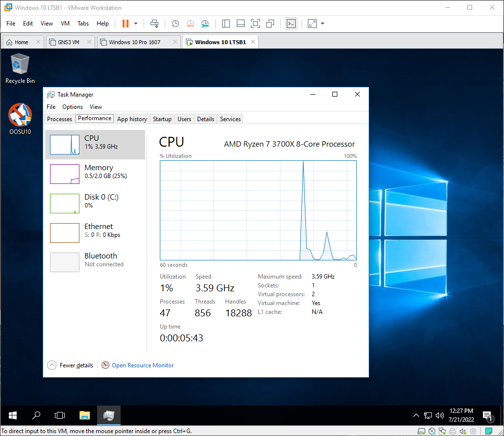504x436 pixels.
Task: Close the Windows 10 LTSB1 tab
Action: pos(253,42)
